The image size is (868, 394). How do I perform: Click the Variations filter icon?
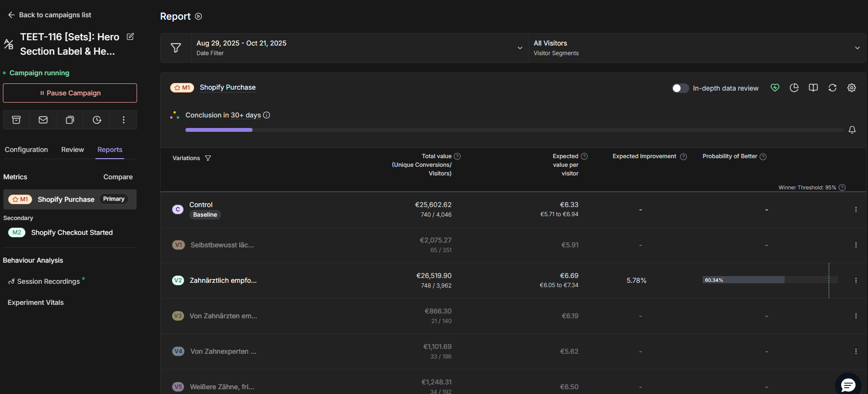[x=208, y=158]
